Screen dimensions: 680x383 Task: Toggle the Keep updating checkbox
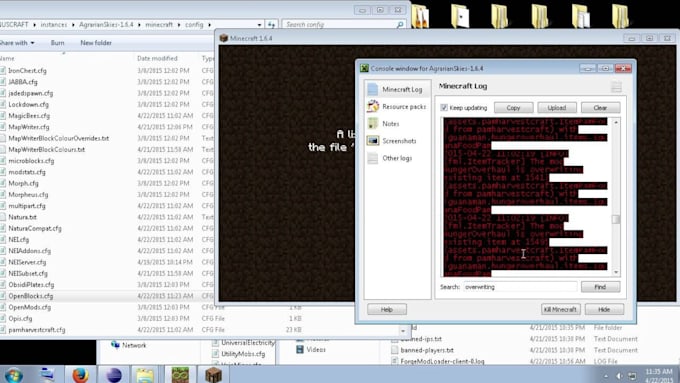[444, 108]
